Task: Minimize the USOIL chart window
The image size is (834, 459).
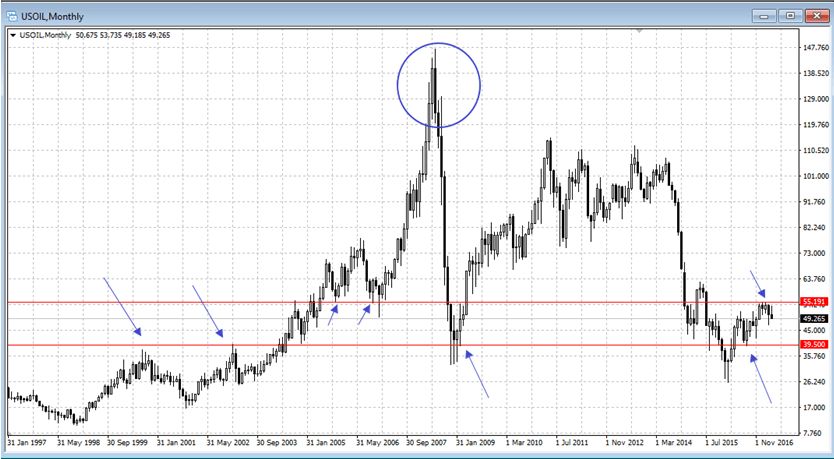Action: 767,16
